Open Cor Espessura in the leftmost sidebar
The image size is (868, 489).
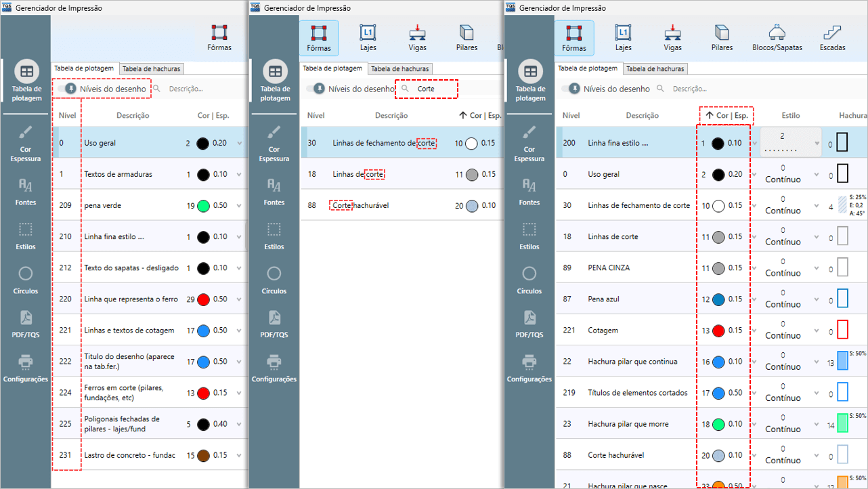point(26,143)
